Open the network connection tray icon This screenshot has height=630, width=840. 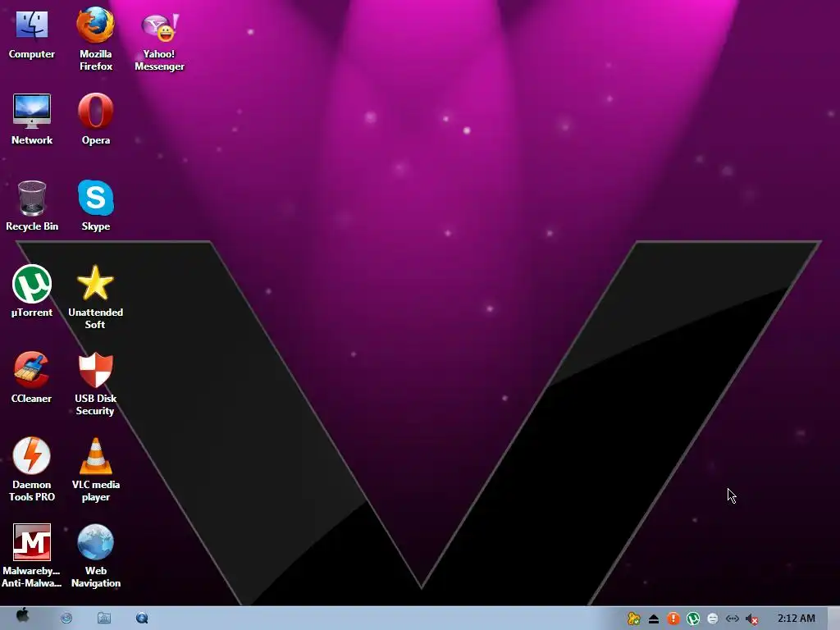[733, 619]
